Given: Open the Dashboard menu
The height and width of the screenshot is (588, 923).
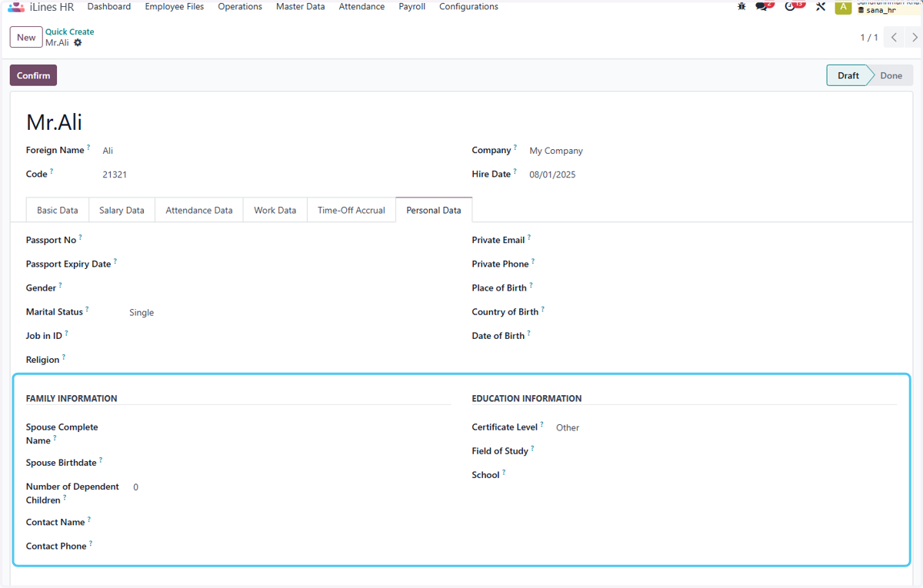Looking at the screenshot, I should [x=109, y=7].
